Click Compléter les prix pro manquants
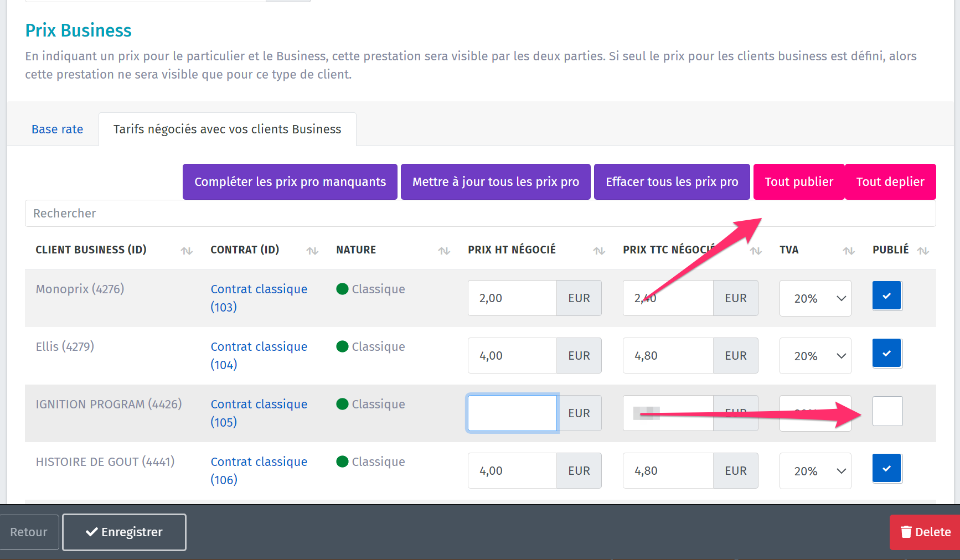960x560 pixels. (290, 182)
